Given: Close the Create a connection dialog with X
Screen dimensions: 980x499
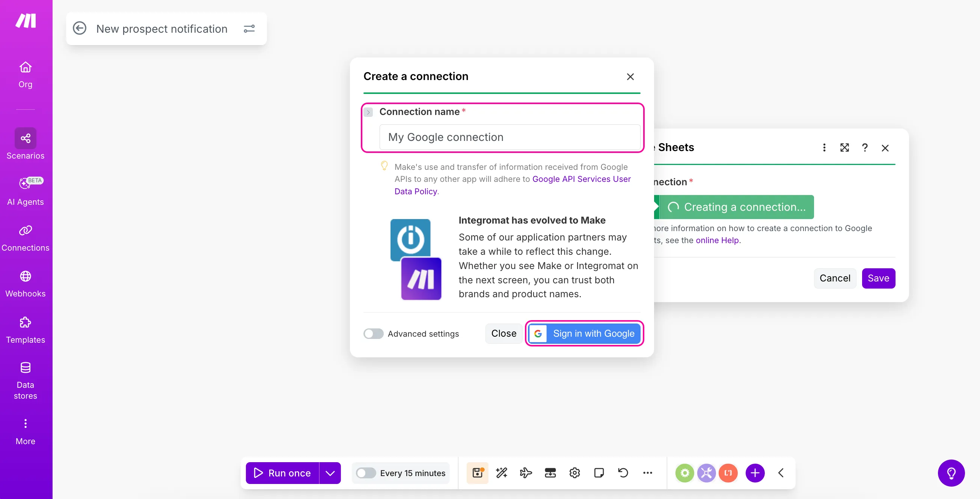Looking at the screenshot, I should (x=630, y=77).
